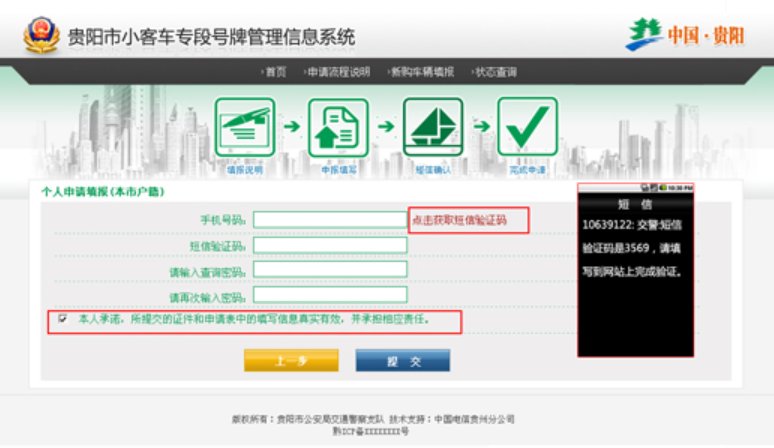Go to 新购车辆填报 menu item
Screen dimensions: 774x448
pyautogui.click(x=421, y=72)
